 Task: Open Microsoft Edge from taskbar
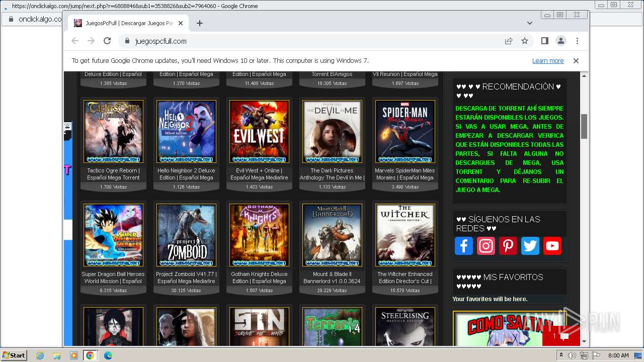coord(108,355)
